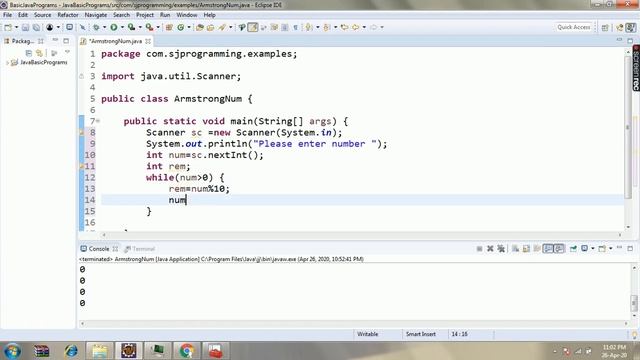Toggle Show Whitespace Characters icon
The height and width of the screenshot is (360, 640).
pos(295,27)
